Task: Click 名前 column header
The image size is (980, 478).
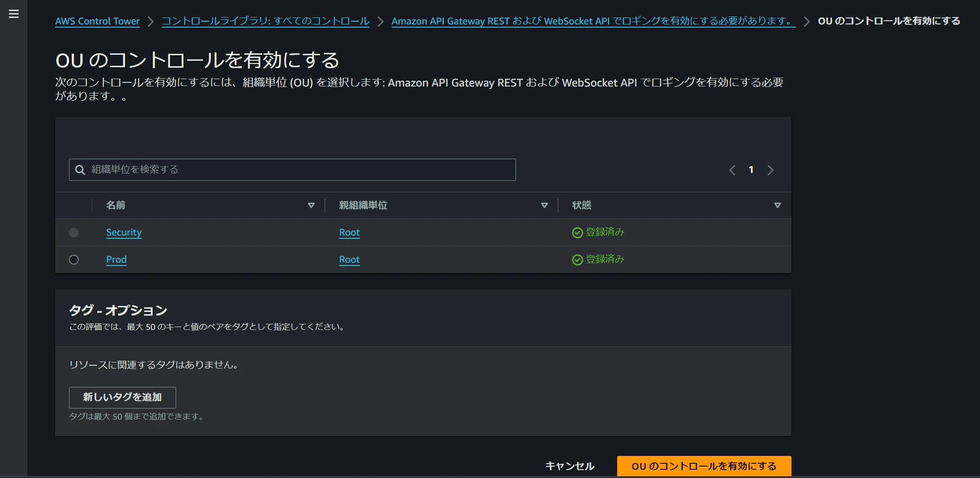Action: tap(116, 205)
